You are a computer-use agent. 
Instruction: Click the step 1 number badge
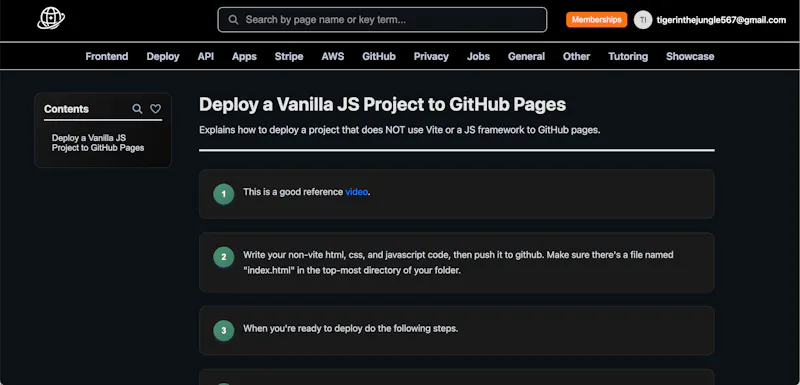pyautogui.click(x=223, y=194)
